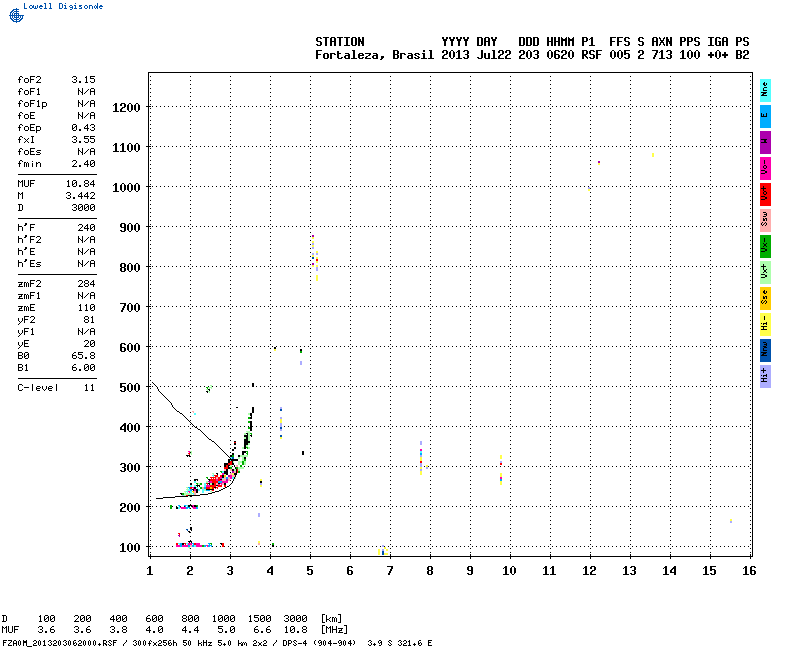Click the echo cluster near 7.8 MHz, 300 km

(421, 458)
